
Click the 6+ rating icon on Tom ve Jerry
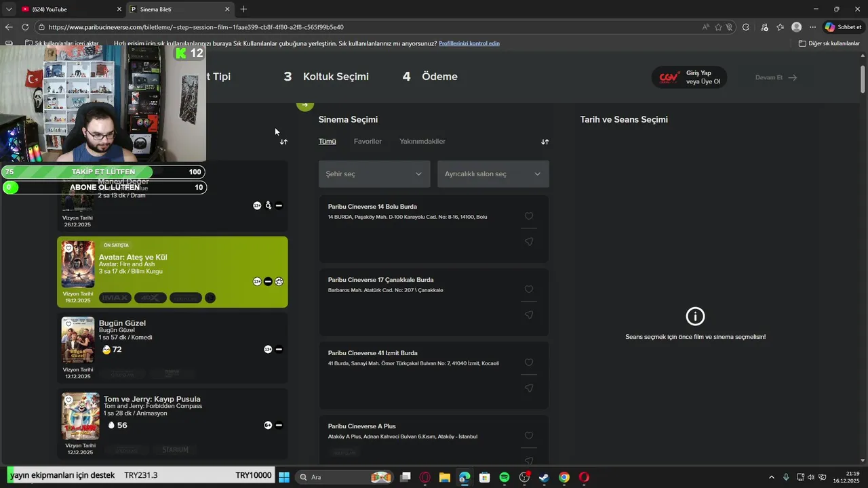pyautogui.click(x=268, y=426)
